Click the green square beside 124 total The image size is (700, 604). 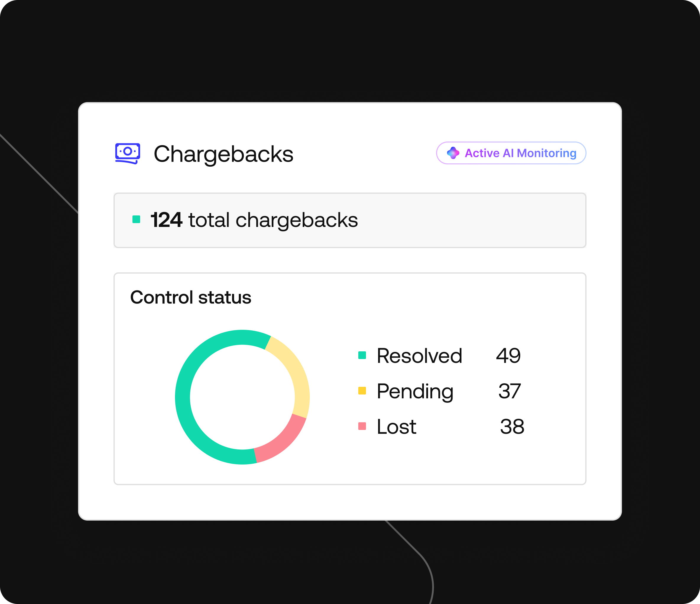click(x=136, y=219)
